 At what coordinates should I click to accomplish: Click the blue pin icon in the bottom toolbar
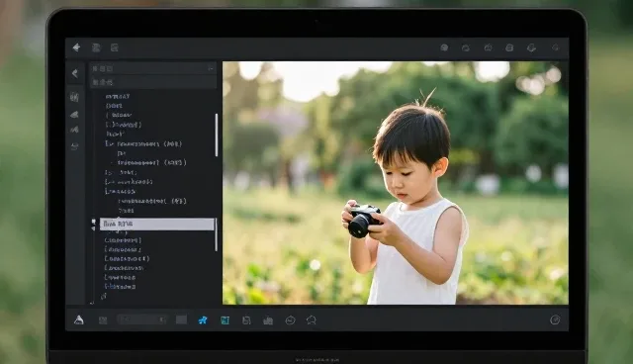point(203,320)
